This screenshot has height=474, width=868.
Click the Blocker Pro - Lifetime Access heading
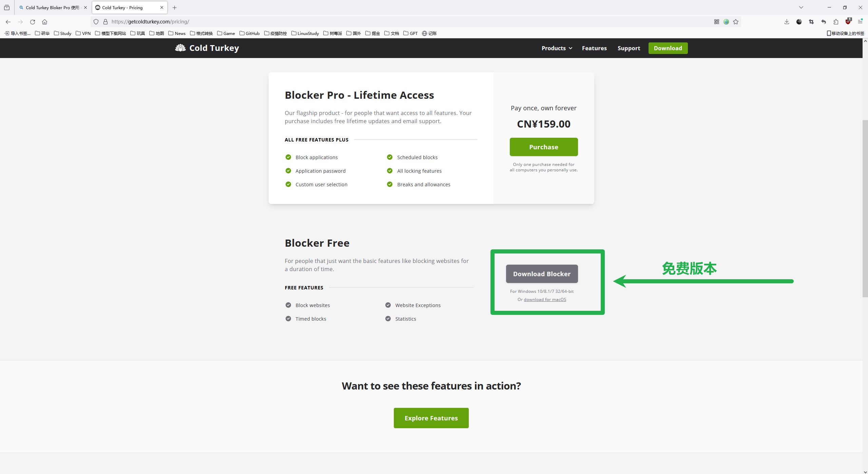tap(359, 95)
